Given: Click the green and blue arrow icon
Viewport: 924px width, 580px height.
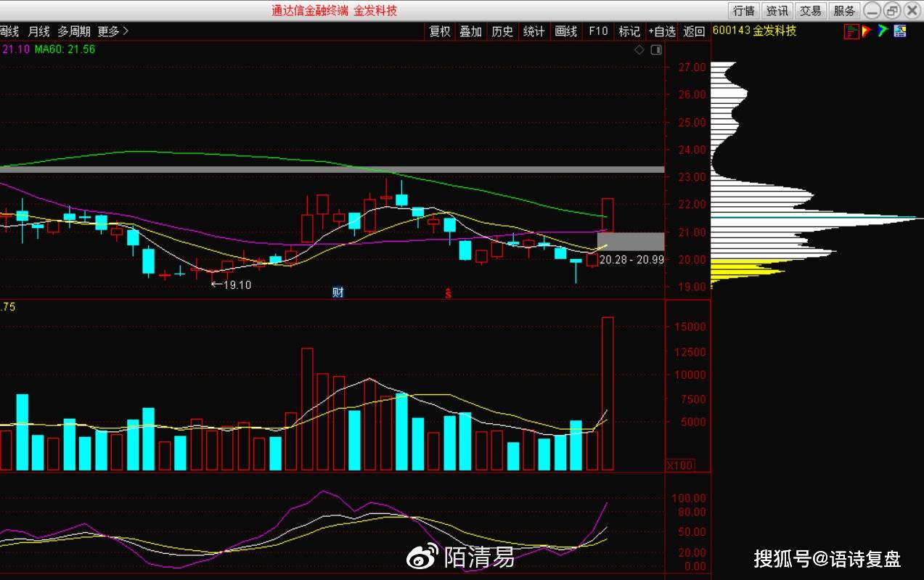Looking at the screenshot, I should 883,31.
